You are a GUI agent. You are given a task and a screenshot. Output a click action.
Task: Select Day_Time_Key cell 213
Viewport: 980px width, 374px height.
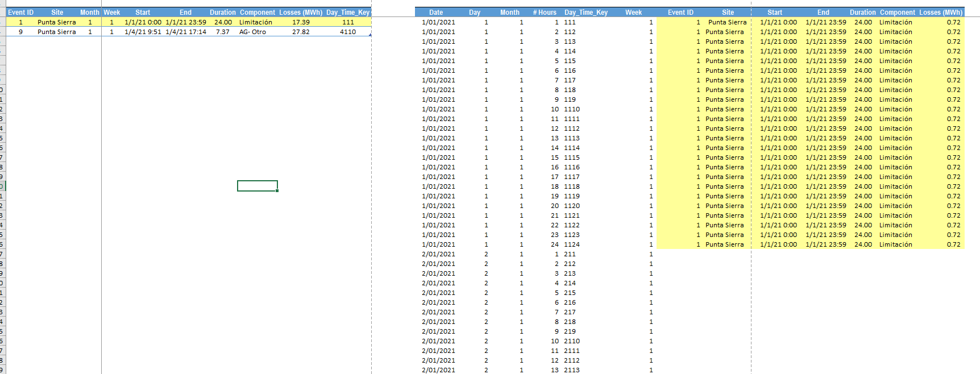(x=570, y=273)
